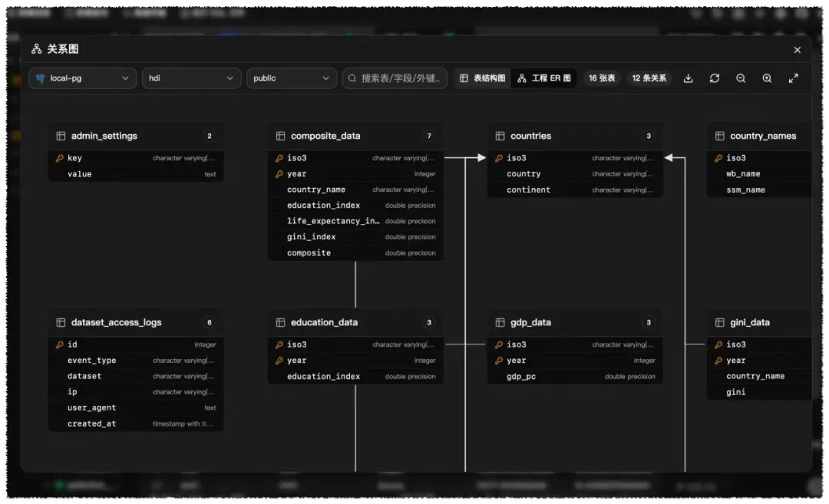Click the dataset column in dataset_access_logs
Screen dimensions: 829x504
pyautogui.click(x=135, y=376)
